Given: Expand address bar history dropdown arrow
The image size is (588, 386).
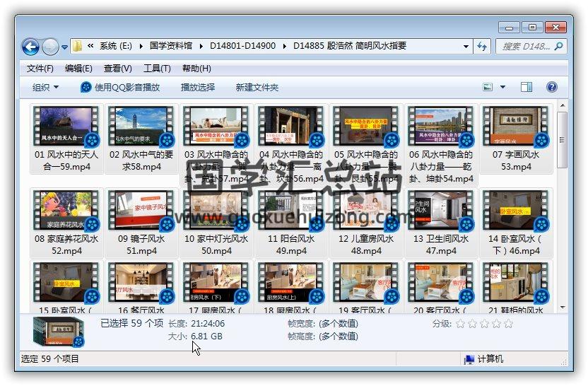Looking at the screenshot, I should (x=466, y=47).
